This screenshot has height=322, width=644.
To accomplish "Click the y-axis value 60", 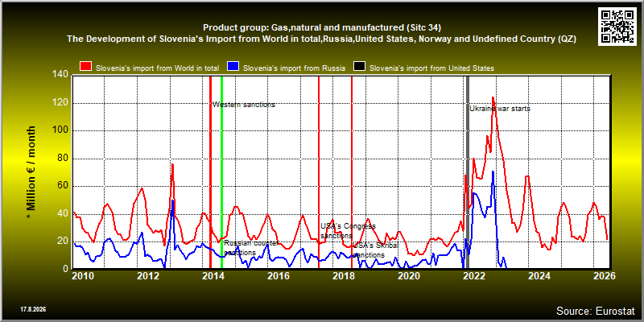I will (x=64, y=186).
